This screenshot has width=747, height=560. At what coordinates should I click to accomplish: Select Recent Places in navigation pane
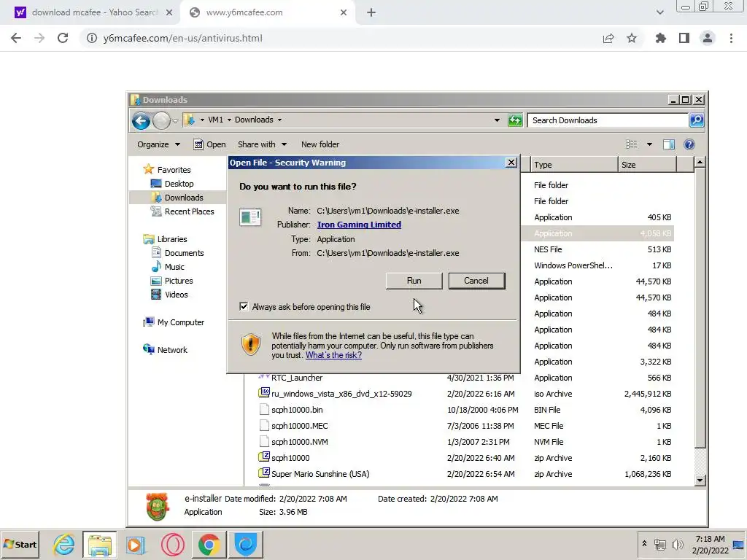(182, 211)
